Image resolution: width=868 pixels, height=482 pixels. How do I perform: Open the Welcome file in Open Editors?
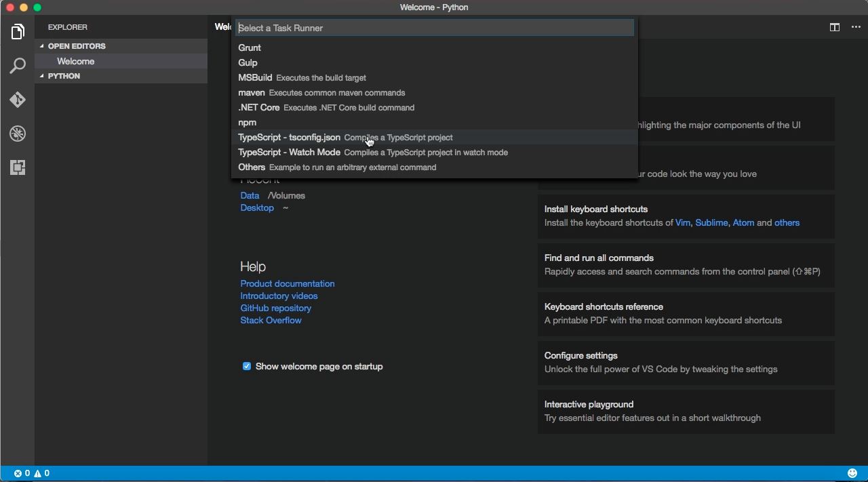pos(121,61)
